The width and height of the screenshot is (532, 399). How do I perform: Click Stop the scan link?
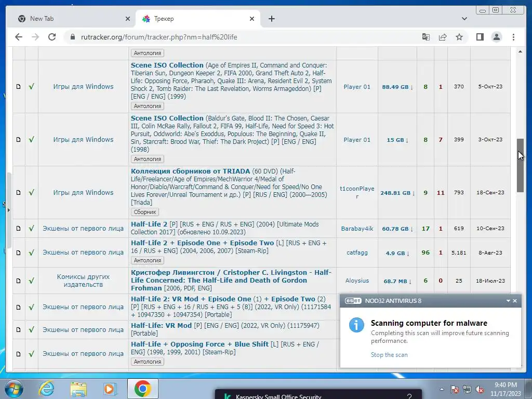click(x=389, y=354)
